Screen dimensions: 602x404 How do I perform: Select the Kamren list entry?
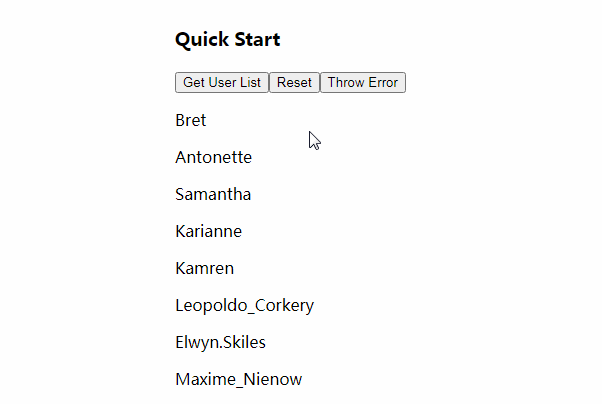coord(204,269)
